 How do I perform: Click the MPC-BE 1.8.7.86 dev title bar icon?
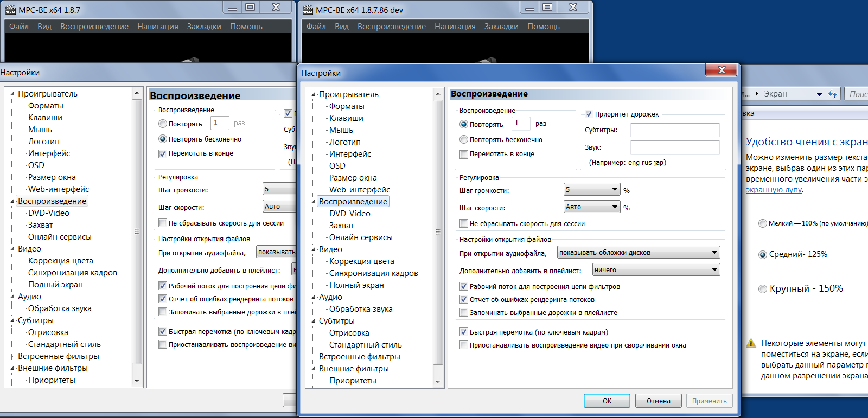(308, 10)
